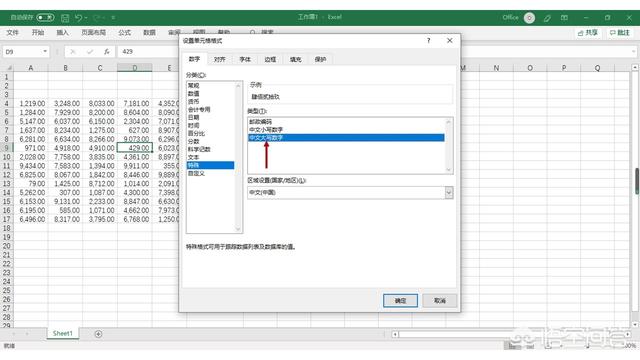640x360 pixels.
Task: Open the 文件 menu
Action: tap(12, 33)
